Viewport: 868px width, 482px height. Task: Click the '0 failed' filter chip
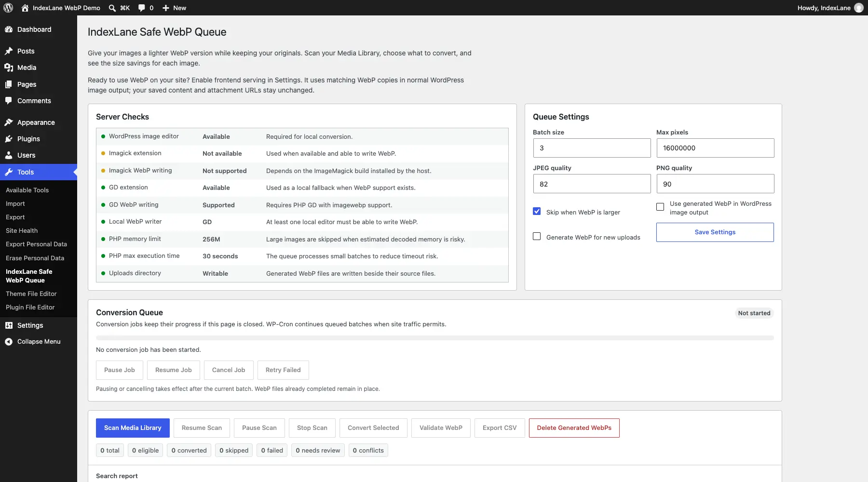click(272, 450)
